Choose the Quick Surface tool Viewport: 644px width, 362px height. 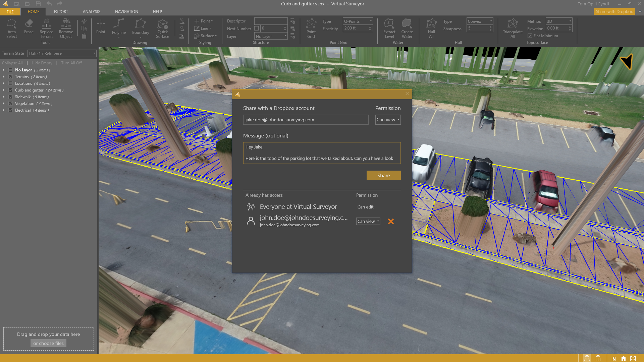[162, 28]
